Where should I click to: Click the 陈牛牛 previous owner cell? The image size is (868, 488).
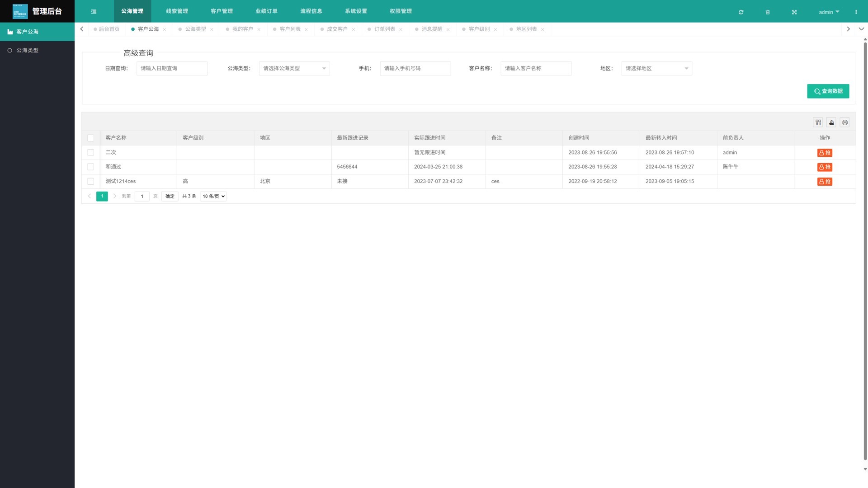tap(755, 167)
